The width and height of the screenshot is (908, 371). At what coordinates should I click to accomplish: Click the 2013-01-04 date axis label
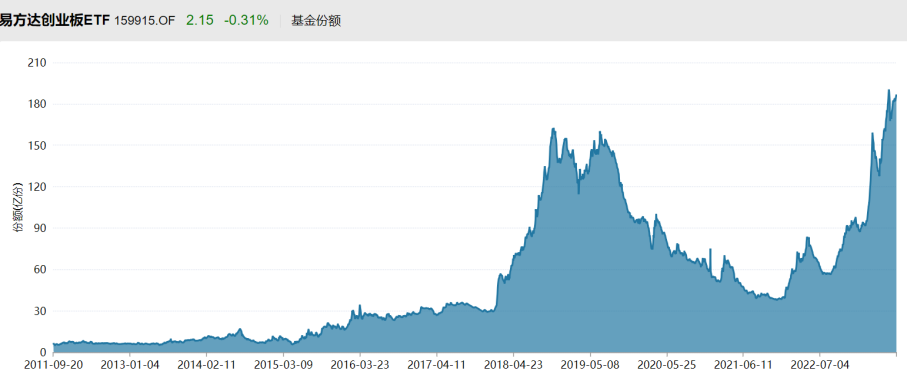coord(130,365)
